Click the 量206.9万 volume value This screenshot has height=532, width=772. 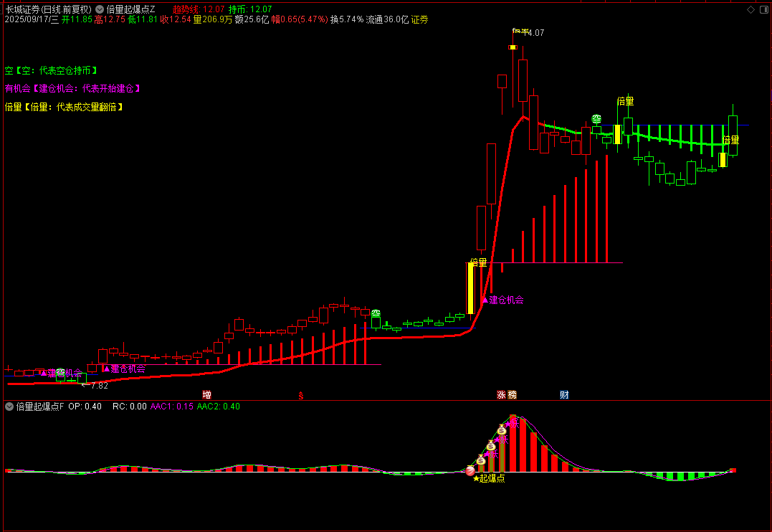(x=213, y=19)
